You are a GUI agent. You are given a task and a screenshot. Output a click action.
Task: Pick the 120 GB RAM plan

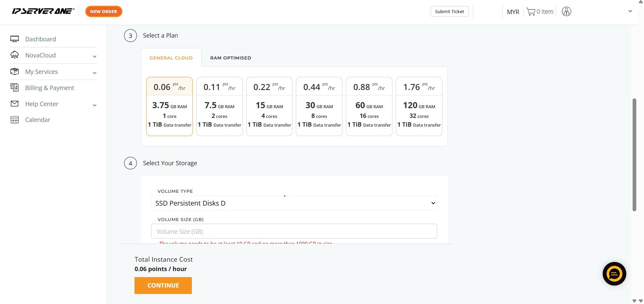[419, 106]
